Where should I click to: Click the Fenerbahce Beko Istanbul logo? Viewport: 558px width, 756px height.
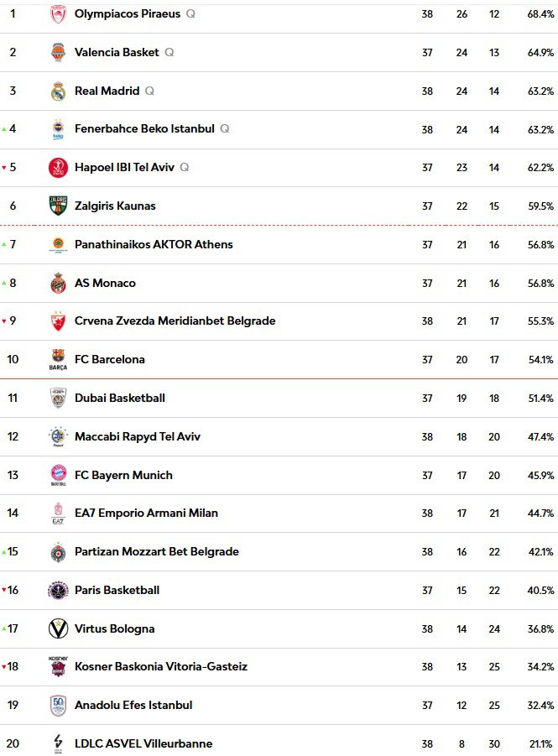point(58,129)
